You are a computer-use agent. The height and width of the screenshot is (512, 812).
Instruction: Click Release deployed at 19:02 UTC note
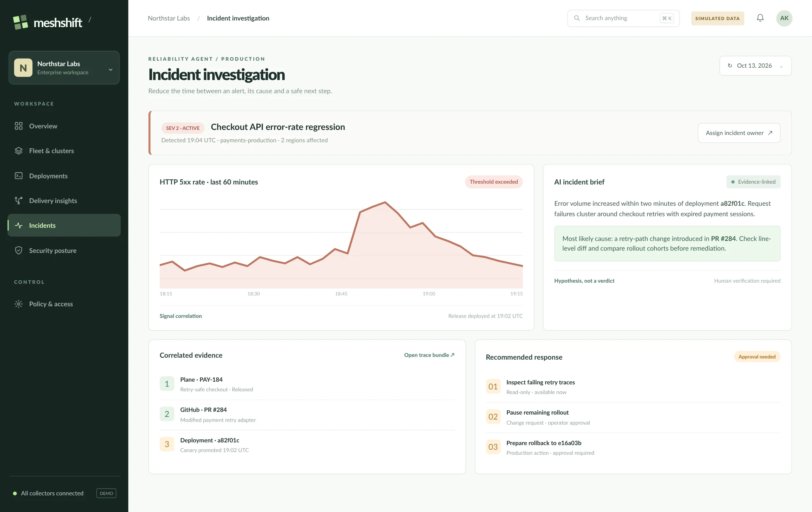coord(486,316)
